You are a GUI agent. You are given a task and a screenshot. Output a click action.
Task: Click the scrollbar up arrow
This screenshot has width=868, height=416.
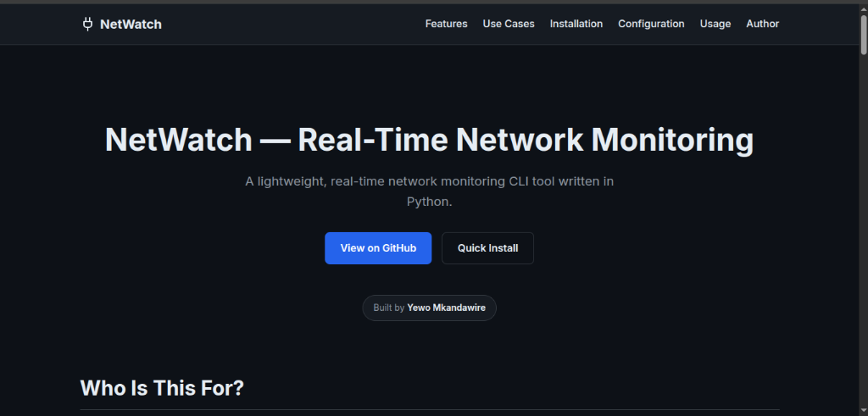click(864, 8)
